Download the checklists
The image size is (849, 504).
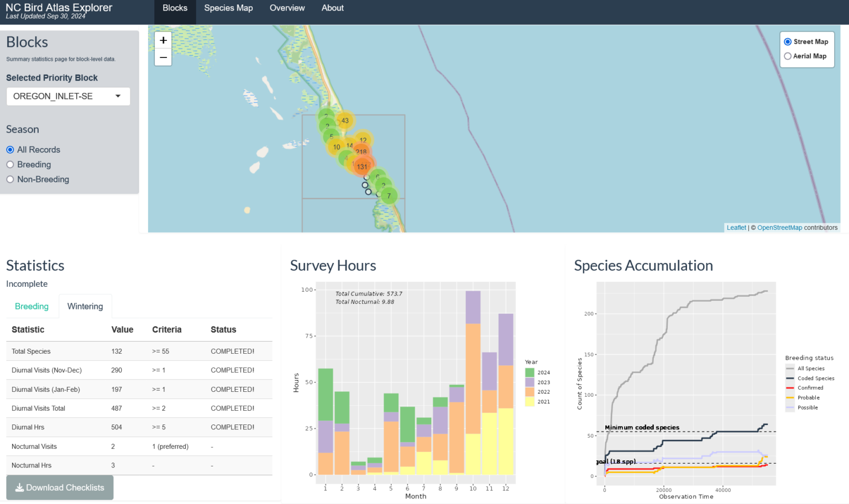(x=60, y=487)
